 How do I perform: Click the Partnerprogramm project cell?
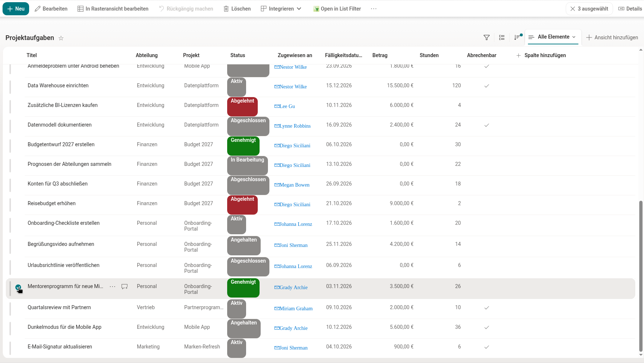coord(204,307)
